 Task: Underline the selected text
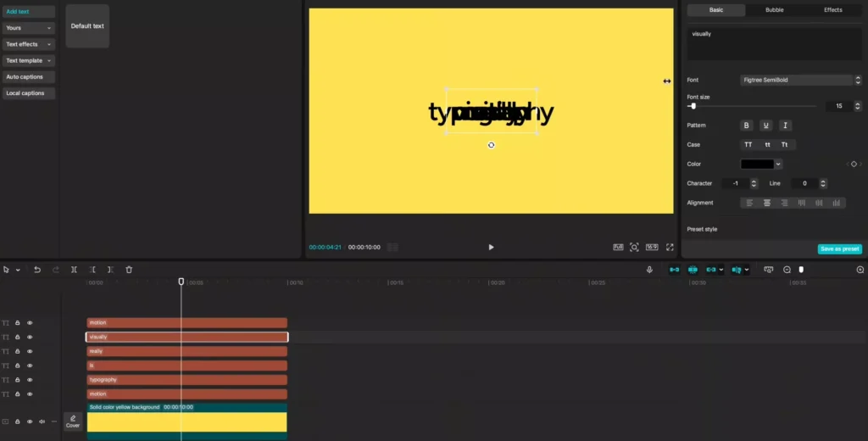[765, 126]
